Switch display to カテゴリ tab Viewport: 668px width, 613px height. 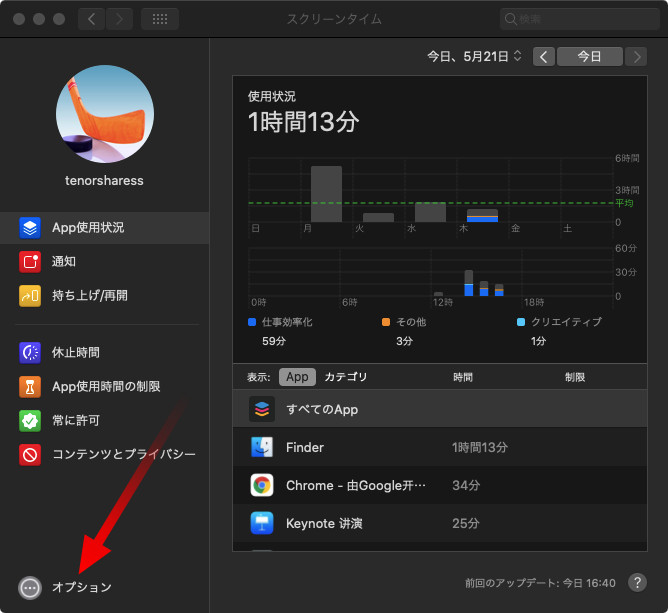coord(346,377)
